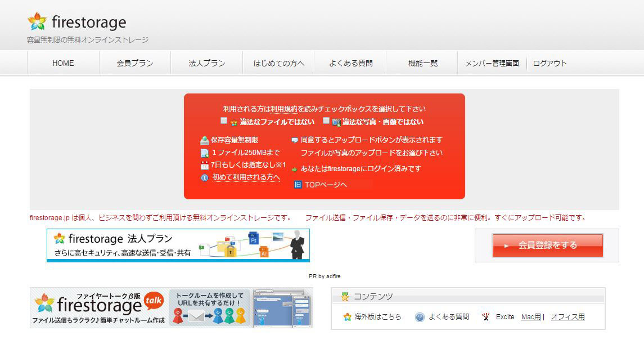Viewport: 644px width, 344px height.
Task: Click the text あなたはfirestorageにログイン済みです
Action: (x=361, y=168)
